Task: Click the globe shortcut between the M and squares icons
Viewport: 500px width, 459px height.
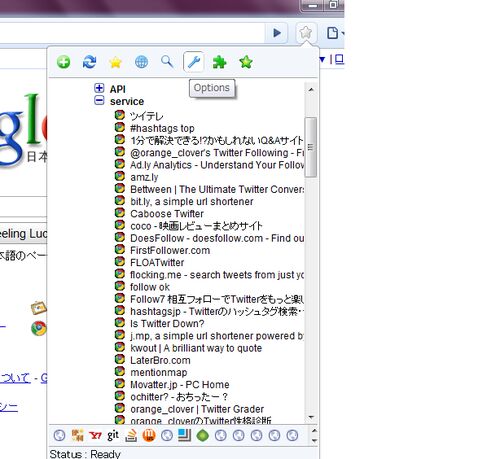Action: (x=167, y=436)
